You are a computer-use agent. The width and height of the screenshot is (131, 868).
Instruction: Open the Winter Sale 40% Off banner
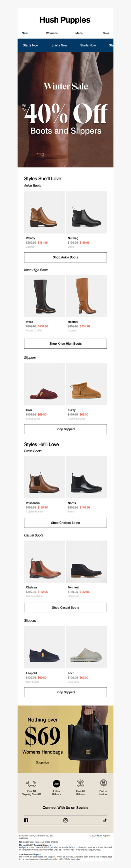click(65, 110)
